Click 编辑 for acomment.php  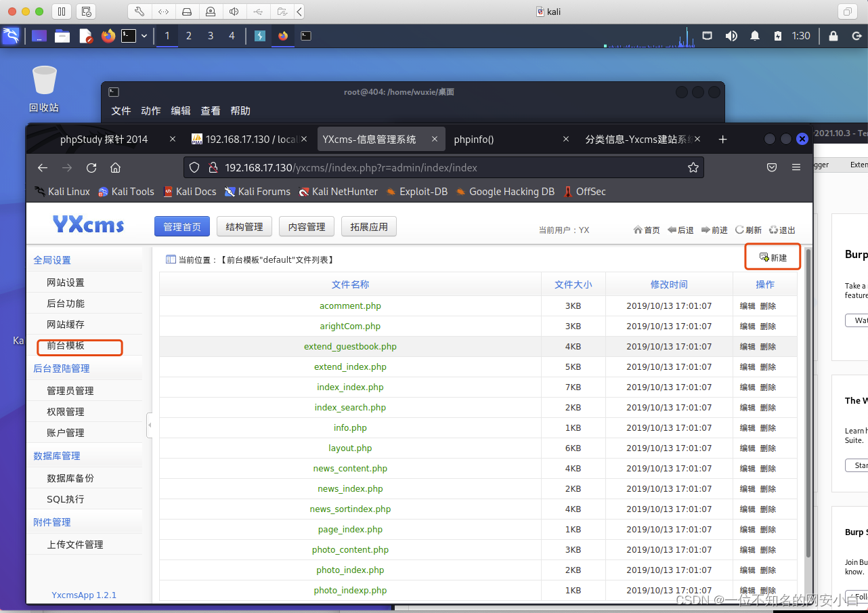tap(747, 306)
